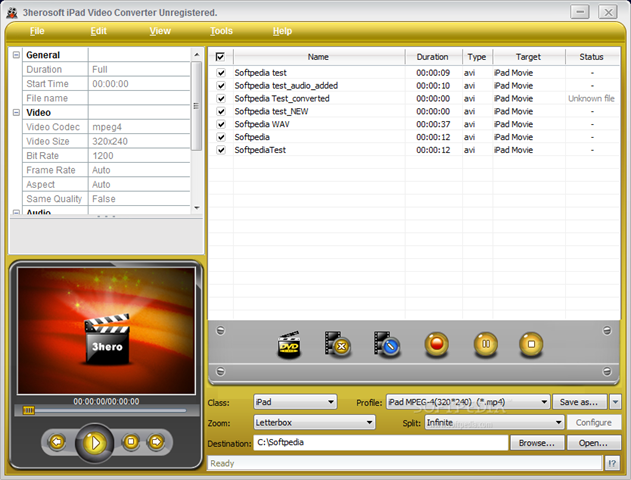Click top-left screw icon of toolbar panel

pos(221,331)
